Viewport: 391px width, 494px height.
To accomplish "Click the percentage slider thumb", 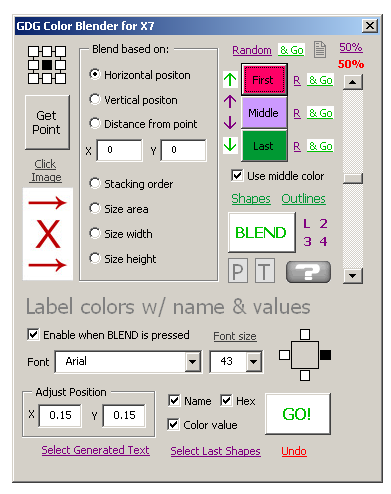I will (x=353, y=178).
